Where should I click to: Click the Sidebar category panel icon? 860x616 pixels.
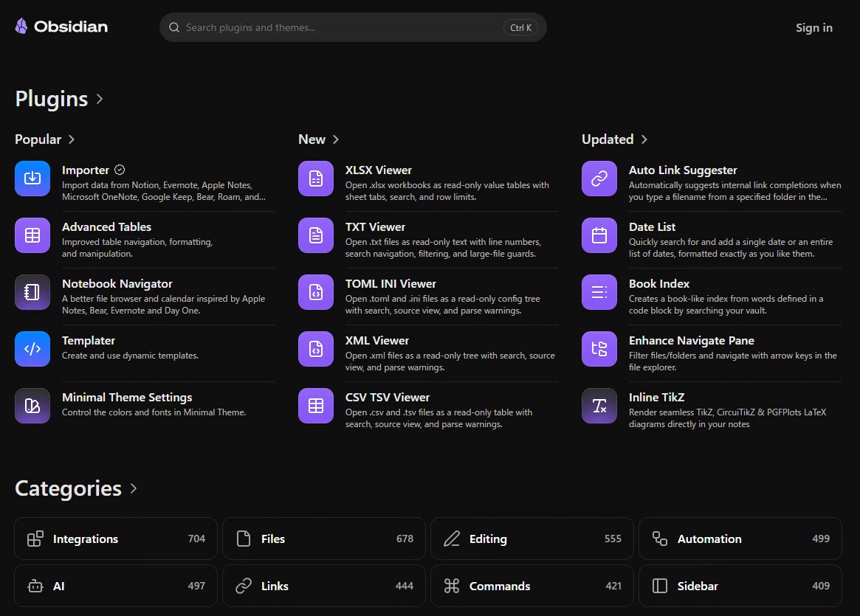[x=660, y=586]
